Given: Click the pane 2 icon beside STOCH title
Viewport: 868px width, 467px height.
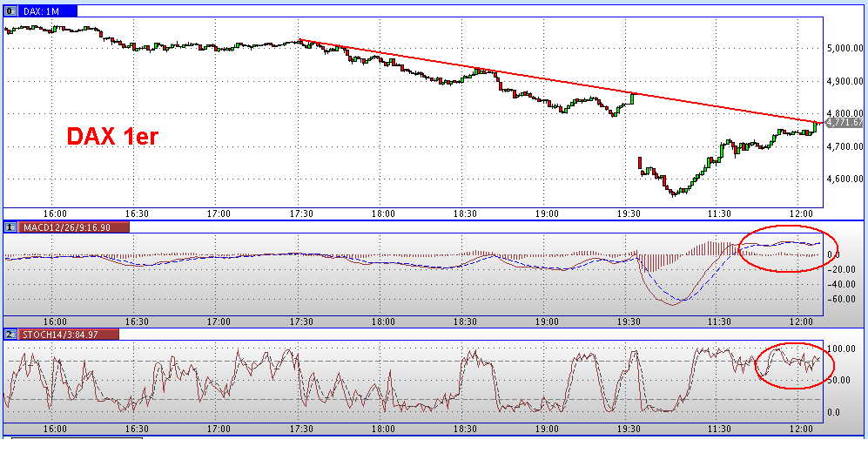Looking at the screenshot, I should point(10,335).
